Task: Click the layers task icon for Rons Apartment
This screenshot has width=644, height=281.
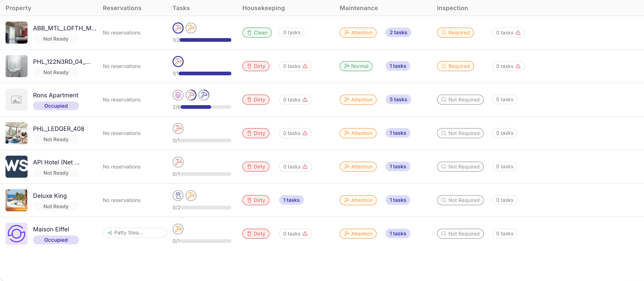Action: 178,95
